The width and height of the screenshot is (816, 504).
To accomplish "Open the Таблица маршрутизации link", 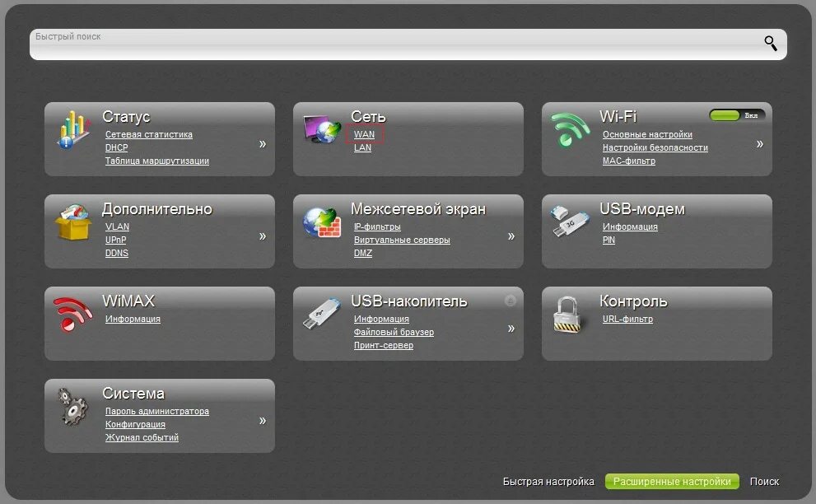I will click(157, 161).
